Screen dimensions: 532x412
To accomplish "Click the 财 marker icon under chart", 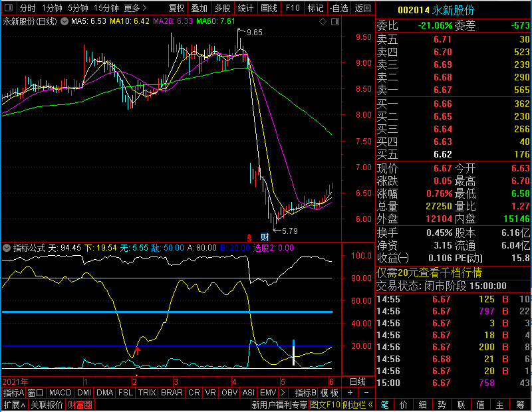I will coord(265,237).
